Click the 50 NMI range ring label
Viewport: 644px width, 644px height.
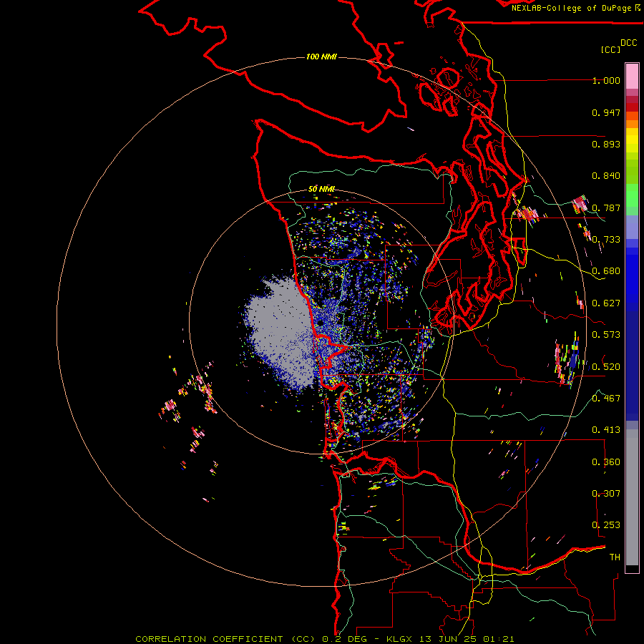(321, 189)
